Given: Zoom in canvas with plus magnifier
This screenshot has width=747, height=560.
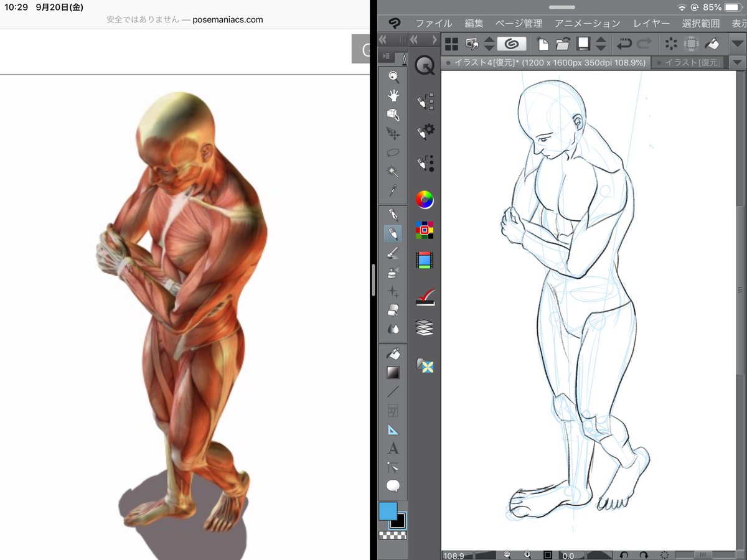Looking at the screenshot, I should [x=528, y=554].
